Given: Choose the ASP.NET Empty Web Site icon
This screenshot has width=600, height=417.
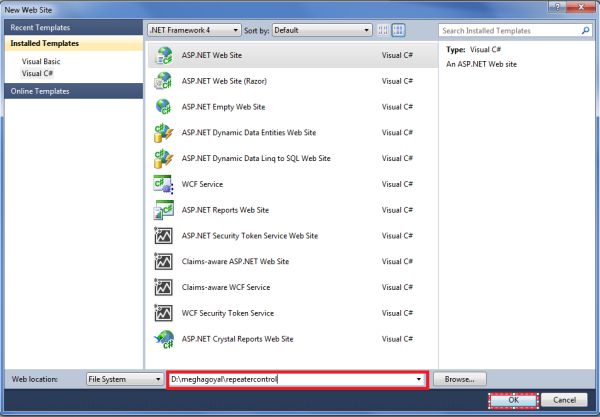Looking at the screenshot, I should point(164,107).
